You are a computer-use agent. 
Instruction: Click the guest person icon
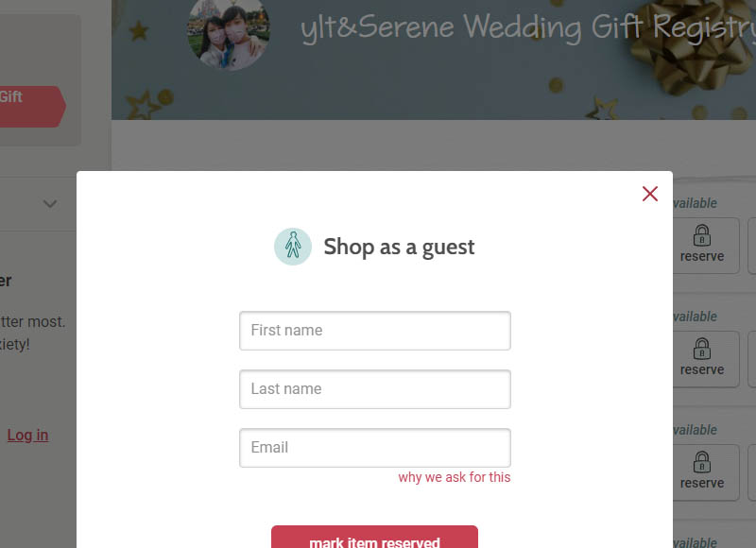pos(293,247)
